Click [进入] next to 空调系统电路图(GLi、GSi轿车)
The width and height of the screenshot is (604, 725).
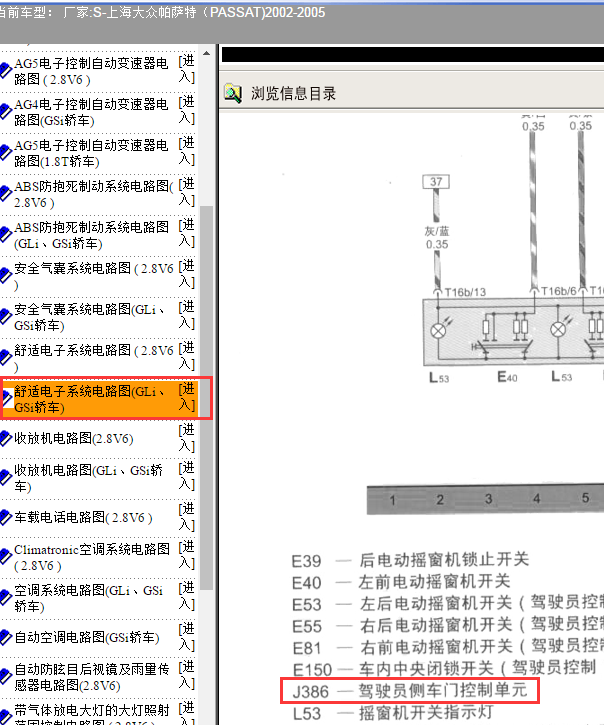pos(187,596)
